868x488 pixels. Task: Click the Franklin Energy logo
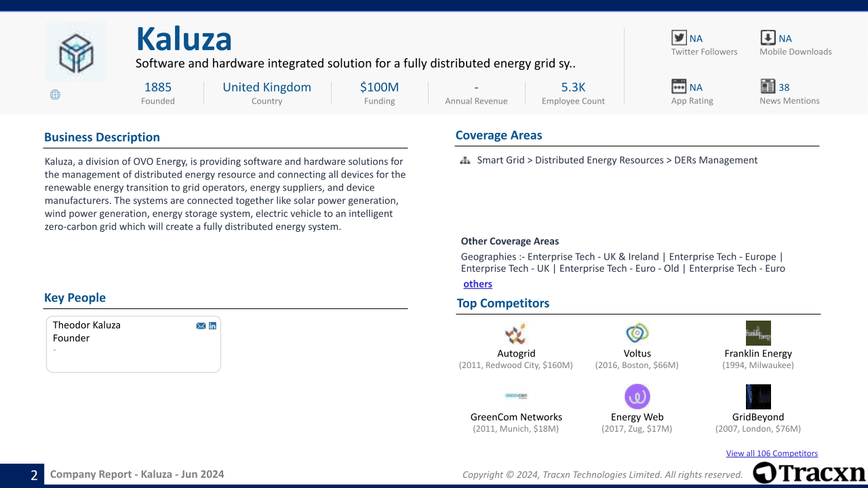[x=757, y=333]
